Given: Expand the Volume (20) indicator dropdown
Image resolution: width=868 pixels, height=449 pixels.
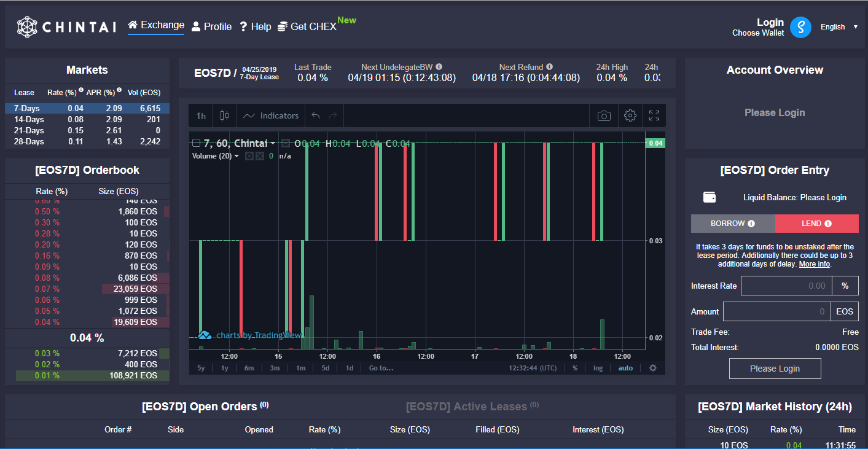Looking at the screenshot, I should (237, 156).
